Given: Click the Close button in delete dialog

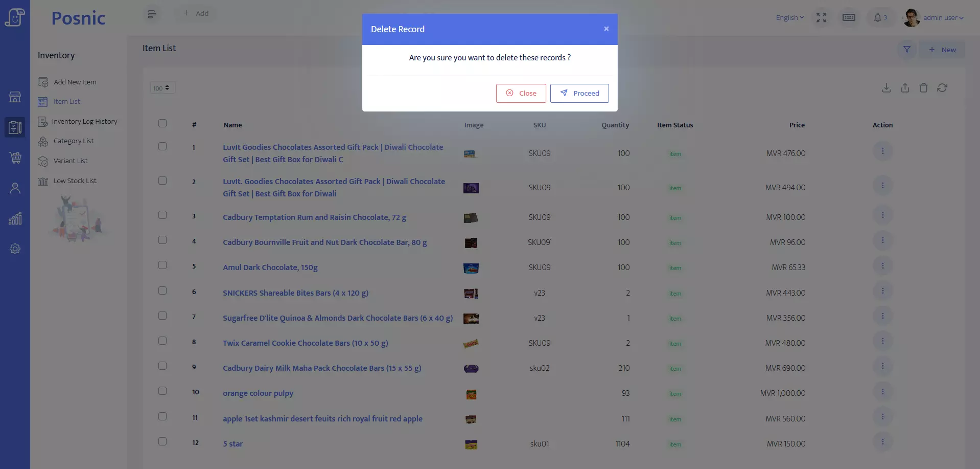Looking at the screenshot, I should [x=521, y=93].
